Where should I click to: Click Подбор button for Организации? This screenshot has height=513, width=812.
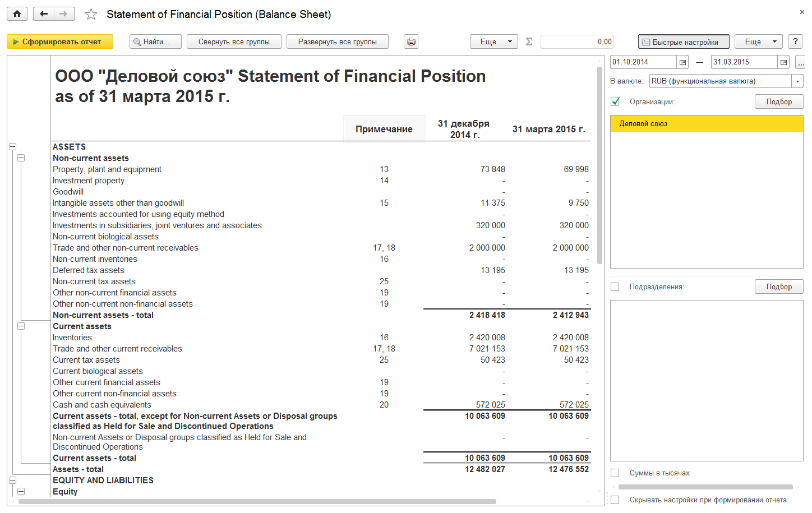point(779,101)
